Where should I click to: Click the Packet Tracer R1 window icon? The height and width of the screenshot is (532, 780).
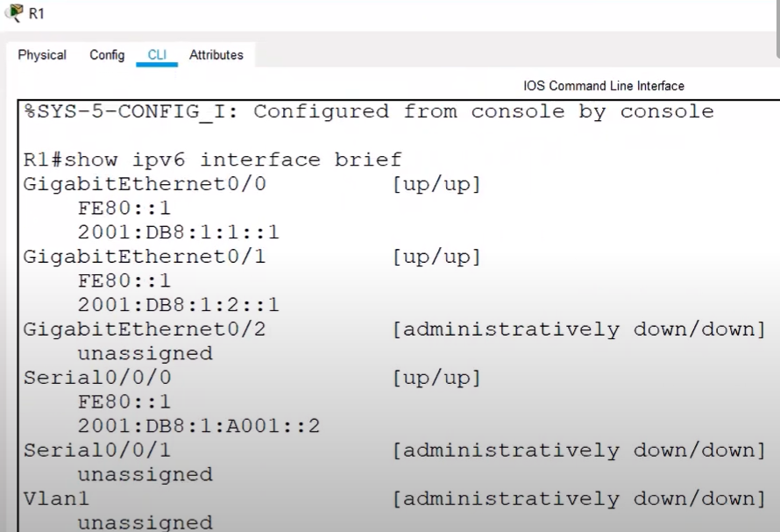click(x=15, y=12)
